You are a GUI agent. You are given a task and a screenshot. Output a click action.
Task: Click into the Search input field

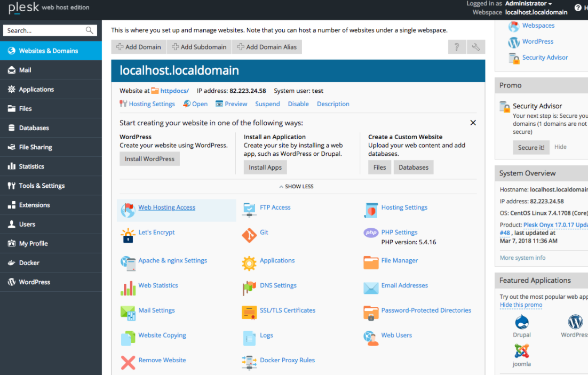(45, 30)
